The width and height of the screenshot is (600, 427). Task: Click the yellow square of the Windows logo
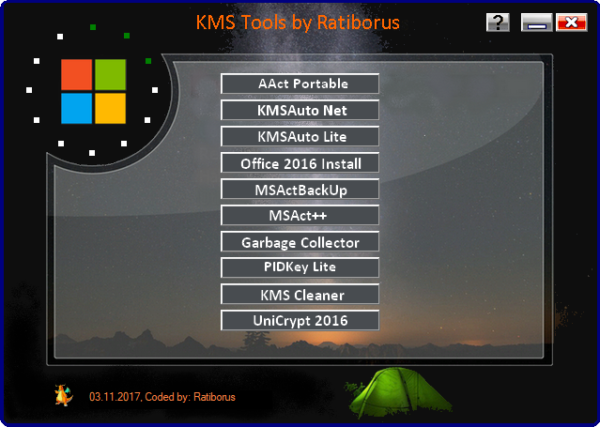coord(110,108)
